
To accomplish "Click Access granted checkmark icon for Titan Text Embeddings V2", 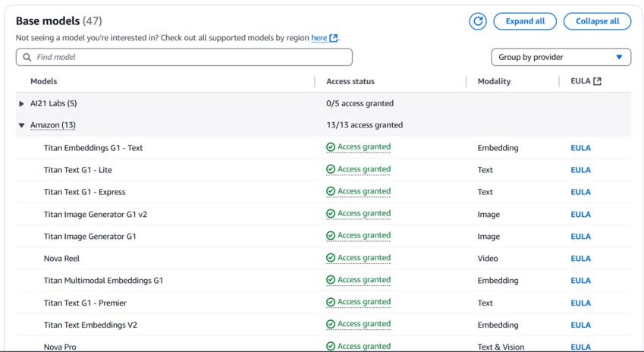I will click(331, 325).
